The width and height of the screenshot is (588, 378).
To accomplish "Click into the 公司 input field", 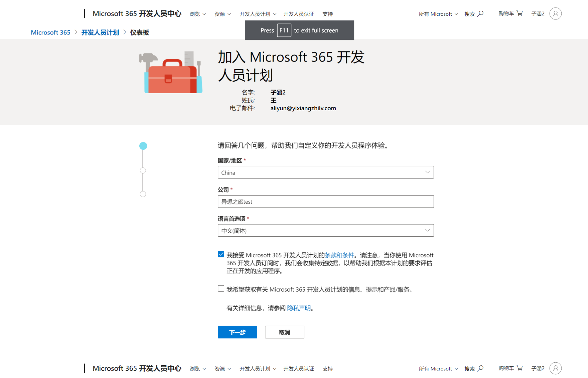I will click(x=326, y=202).
